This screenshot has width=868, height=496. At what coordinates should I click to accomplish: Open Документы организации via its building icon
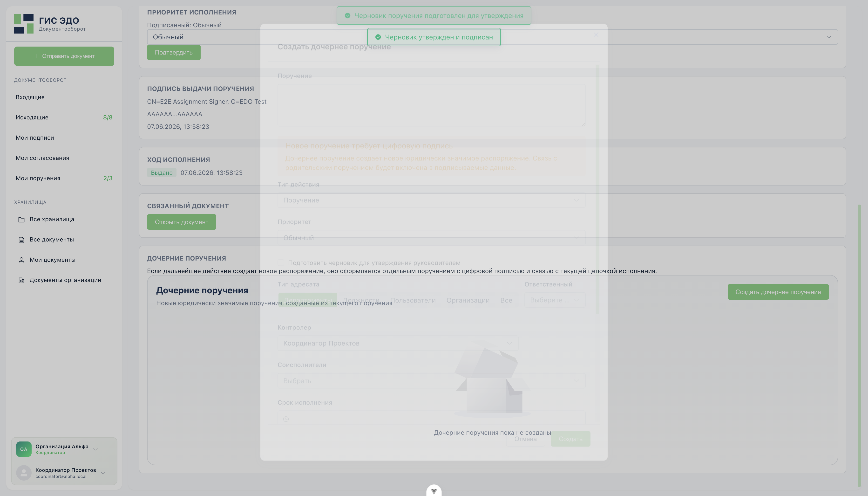pos(21,280)
